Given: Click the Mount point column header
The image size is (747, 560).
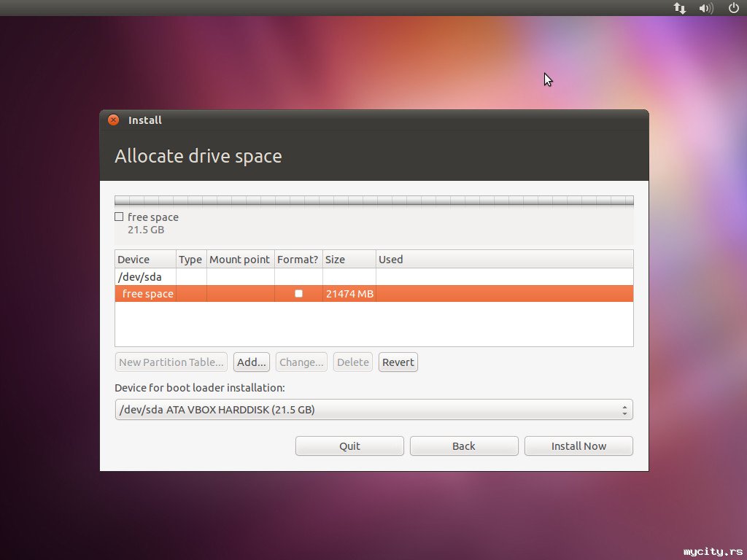Looking at the screenshot, I should pyautogui.click(x=240, y=259).
